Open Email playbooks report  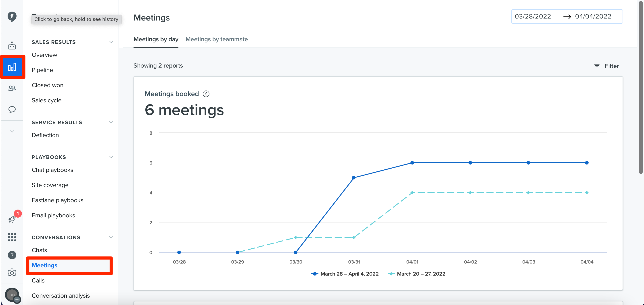53,215
